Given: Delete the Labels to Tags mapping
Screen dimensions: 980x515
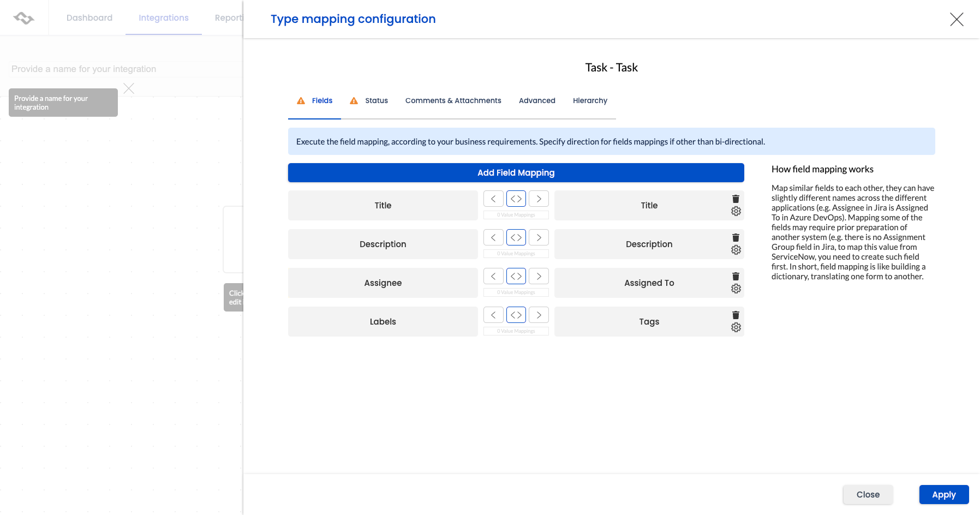Looking at the screenshot, I should 736,315.
